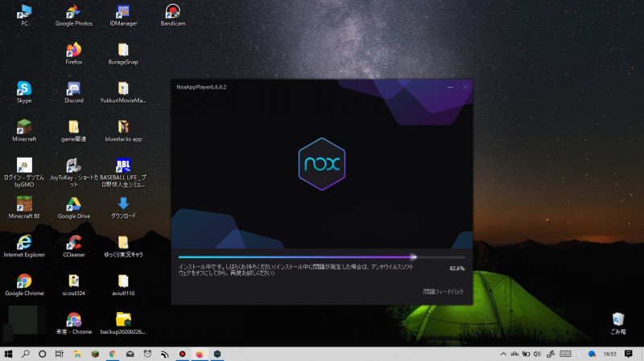The image size is (644, 361).
Task: Open Cortana circle on taskbar
Action: click(x=43, y=354)
